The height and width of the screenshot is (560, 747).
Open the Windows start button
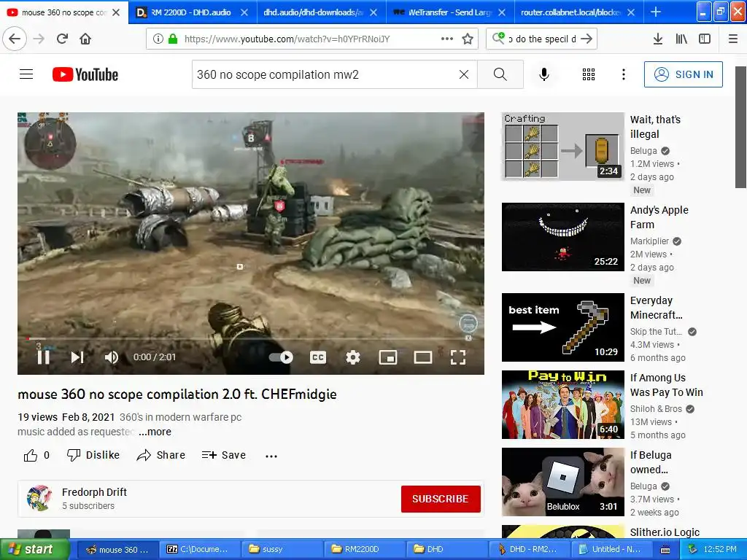click(x=35, y=549)
